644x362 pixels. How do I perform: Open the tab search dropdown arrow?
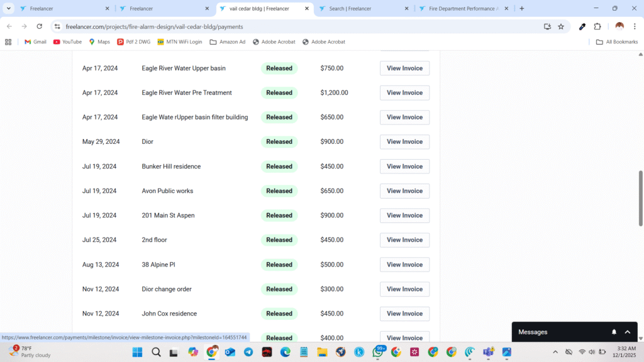point(9,9)
